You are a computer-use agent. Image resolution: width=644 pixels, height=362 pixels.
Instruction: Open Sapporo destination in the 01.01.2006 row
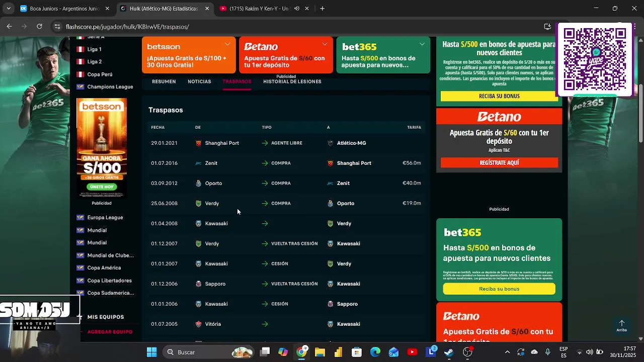[x=347, y=304]
